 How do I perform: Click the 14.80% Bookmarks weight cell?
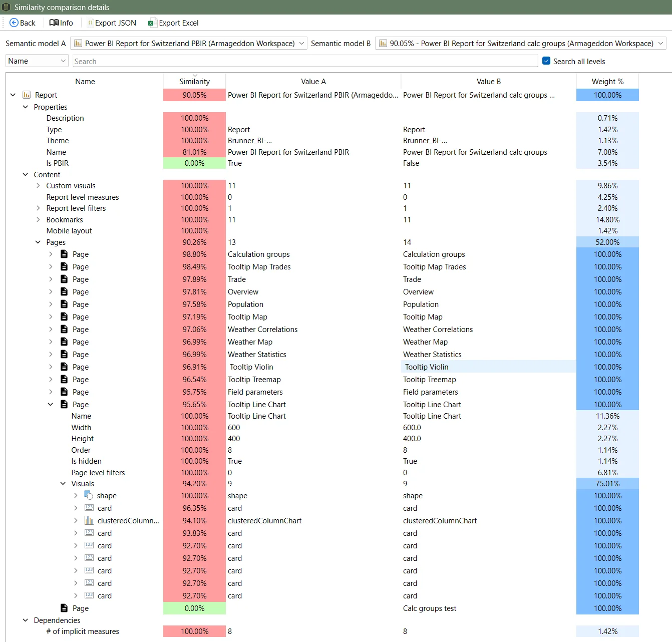(x=607, y=219)
